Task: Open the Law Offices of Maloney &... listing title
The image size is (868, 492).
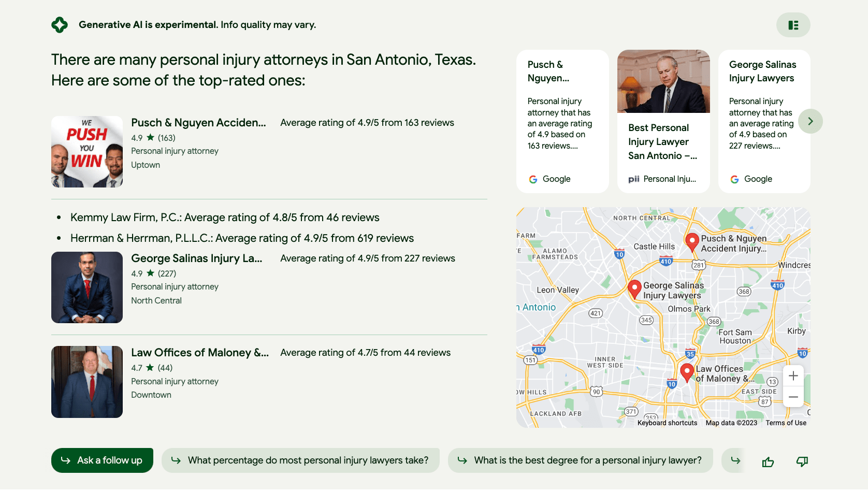Action: 200,353
